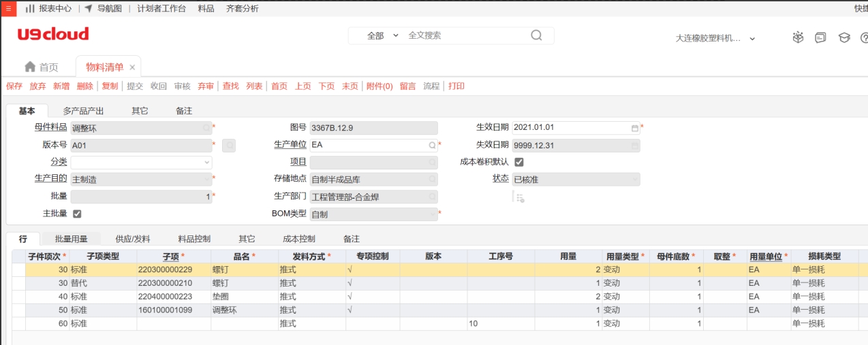This screenshot has width=868, height=345.
Task: Switch to header 其它 tab
Action: (140, 111)
